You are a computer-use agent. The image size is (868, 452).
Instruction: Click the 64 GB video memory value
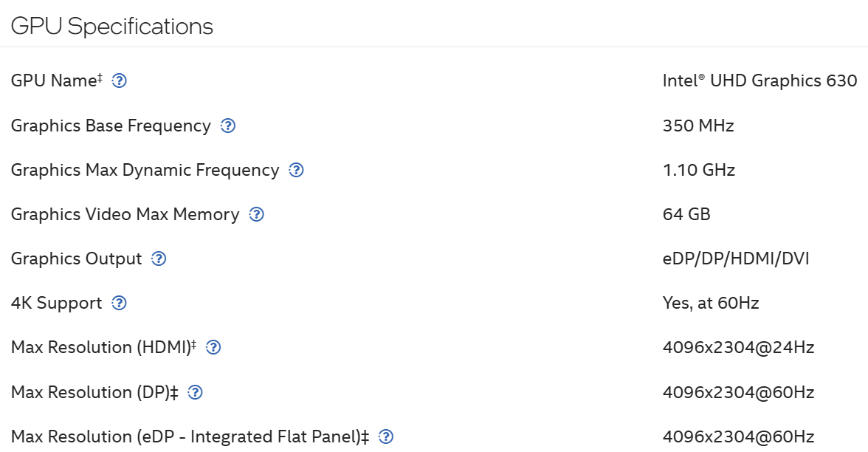[x=686, y=214]
